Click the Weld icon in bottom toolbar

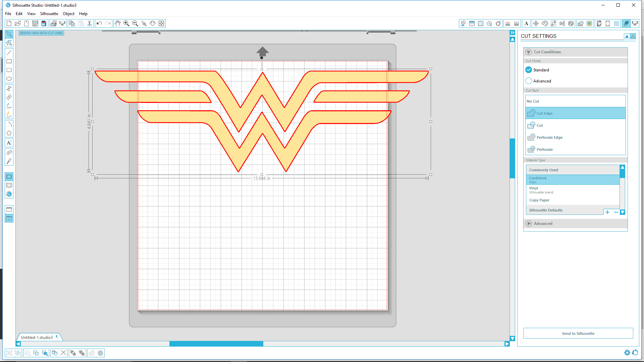pos(92,353)
